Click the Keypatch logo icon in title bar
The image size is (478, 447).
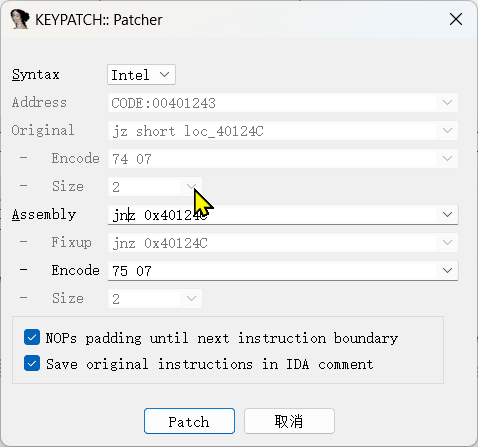click(x=20, y=19)
